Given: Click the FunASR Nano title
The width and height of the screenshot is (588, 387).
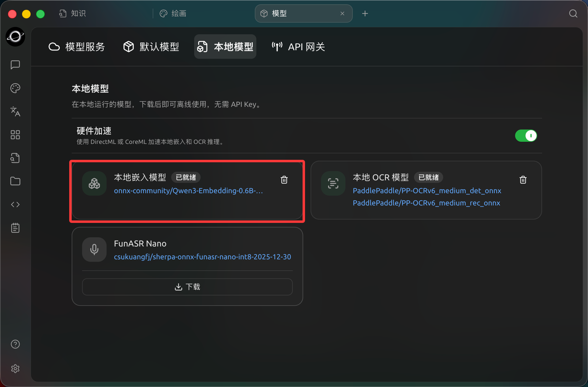Looking at the screenshot, I should coord(140,243).
